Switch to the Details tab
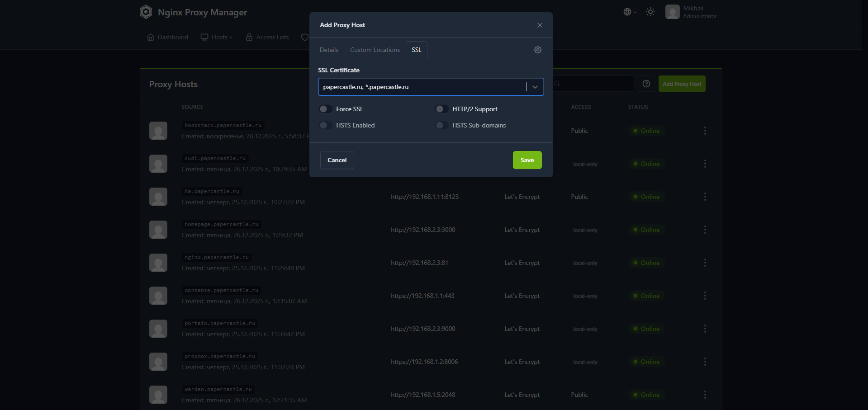The image size is (868, 410). (x=329, y=50)
